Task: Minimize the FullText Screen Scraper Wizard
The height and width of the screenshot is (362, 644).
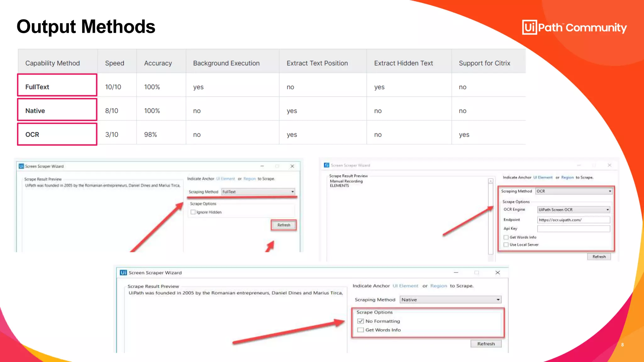Action: [x=262, y=166]
